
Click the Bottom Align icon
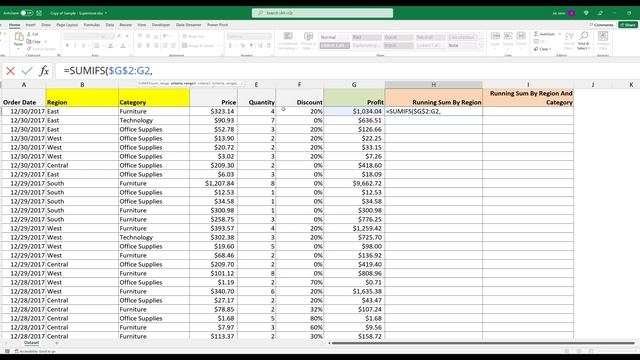tap(156, 36)
